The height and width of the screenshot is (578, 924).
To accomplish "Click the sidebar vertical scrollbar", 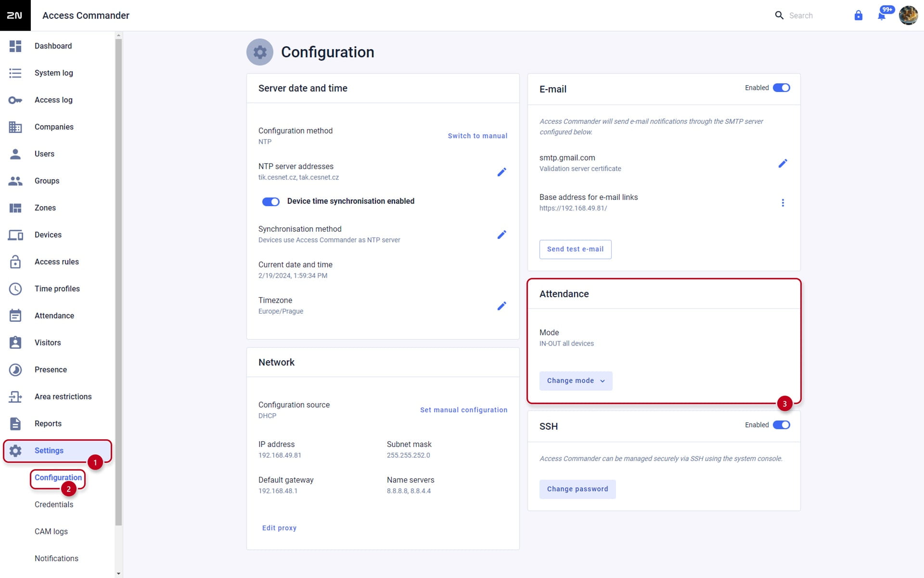I will (118, 282).
